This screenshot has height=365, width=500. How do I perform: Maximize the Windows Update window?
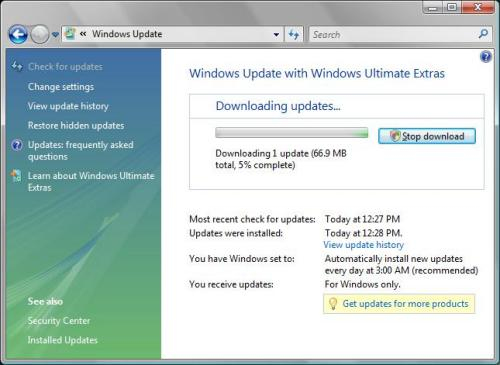coord(452,7)
